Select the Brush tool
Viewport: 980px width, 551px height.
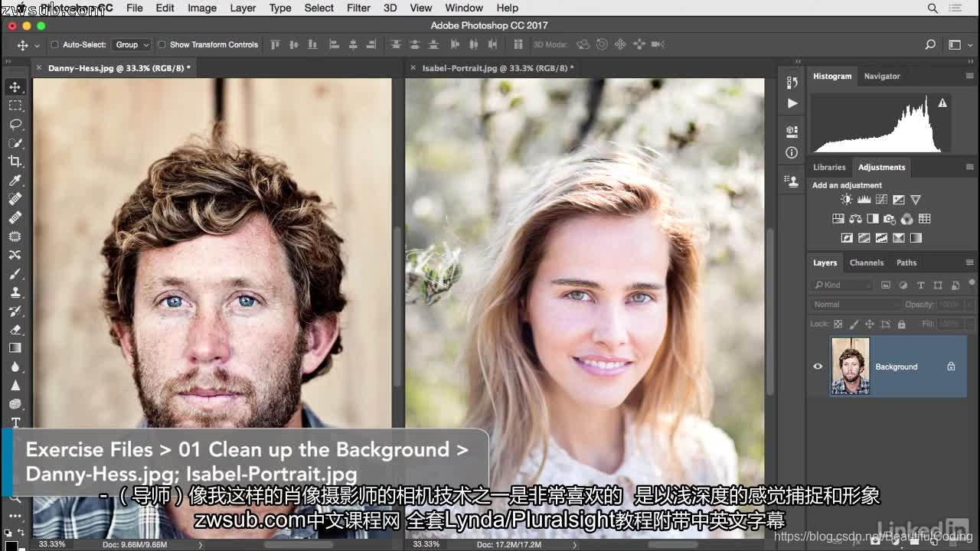(x=15, y=273)
